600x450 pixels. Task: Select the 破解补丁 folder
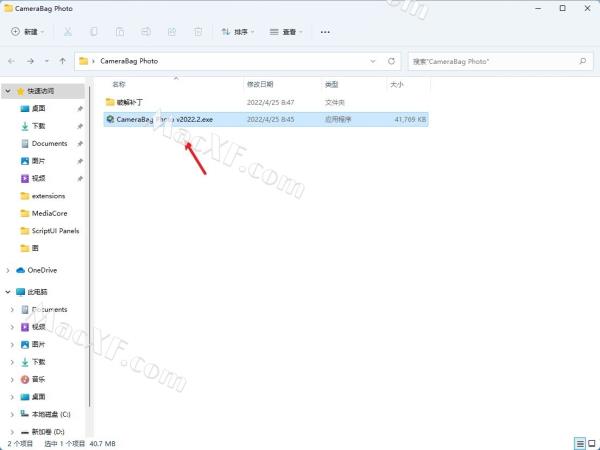[129, 102]
